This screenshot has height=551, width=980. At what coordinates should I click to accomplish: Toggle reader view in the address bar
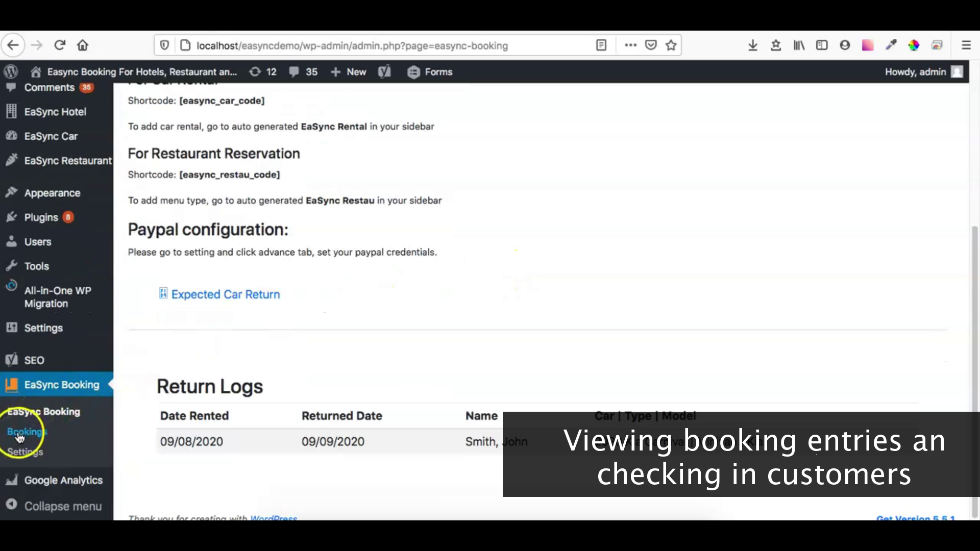601,45
